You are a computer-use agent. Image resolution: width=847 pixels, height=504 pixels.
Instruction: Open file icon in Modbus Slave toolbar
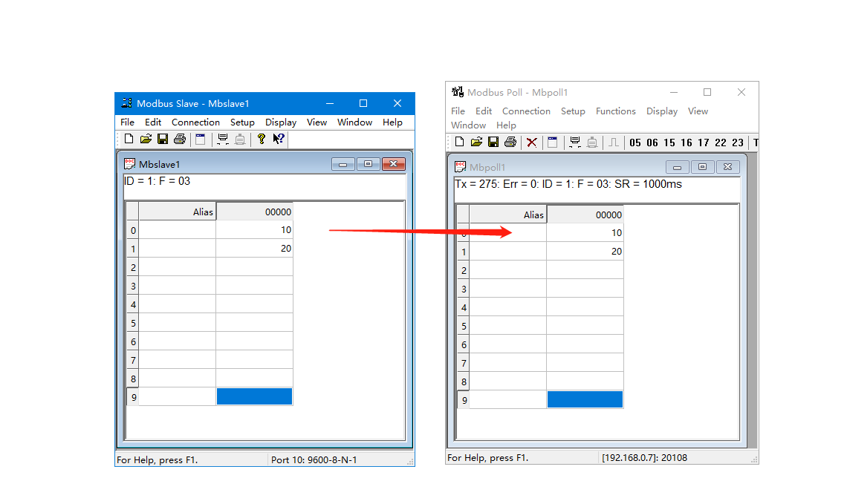[146, 139]
